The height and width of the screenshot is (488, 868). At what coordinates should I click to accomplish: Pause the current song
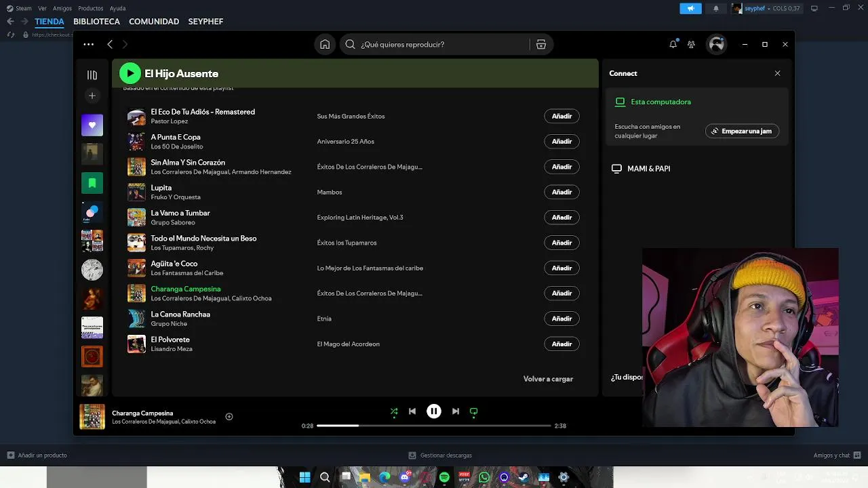pos(434,411)
